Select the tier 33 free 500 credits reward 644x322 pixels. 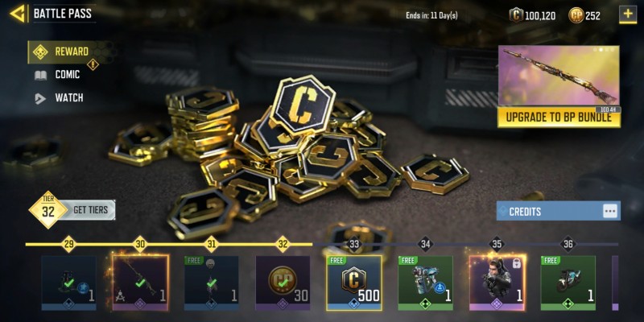(354, 283)
